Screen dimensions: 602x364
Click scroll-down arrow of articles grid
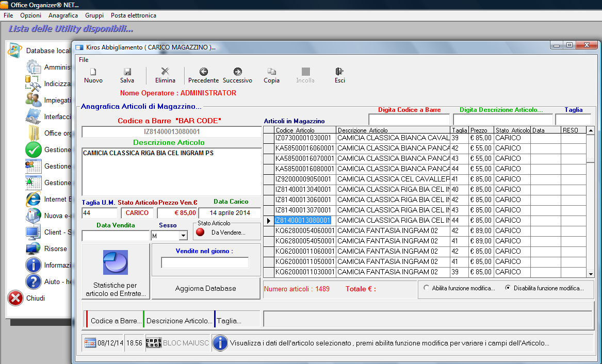[591, 274]
